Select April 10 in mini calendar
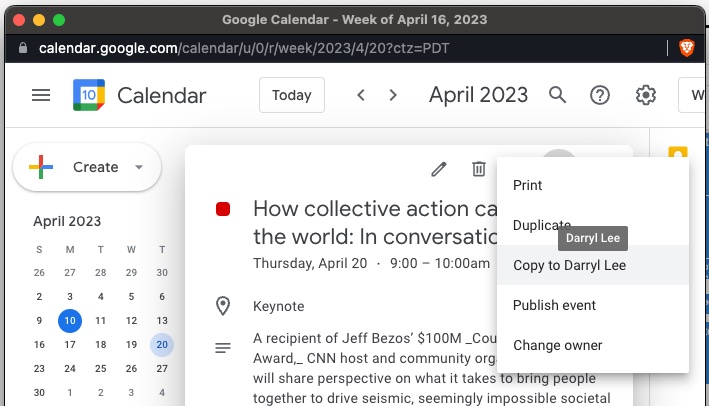709x406 pixels. pos(70,321)
